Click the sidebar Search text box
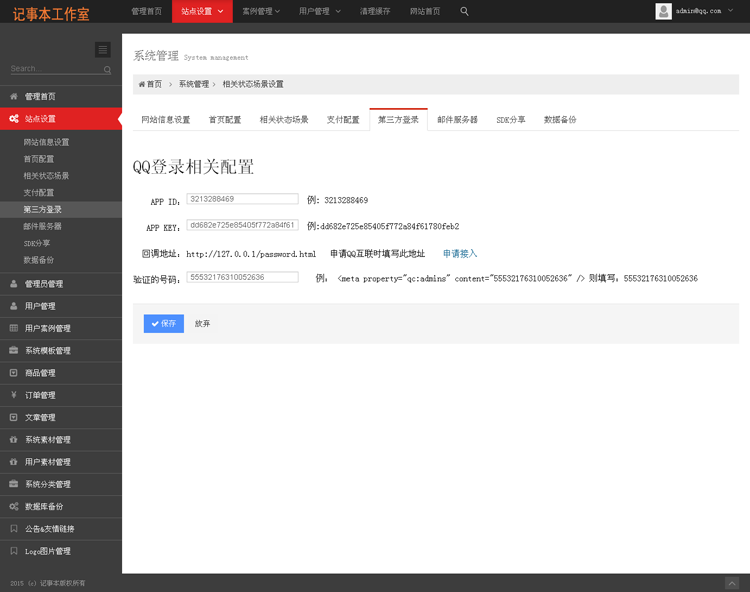Viewport: 750px width, 592px height. pos(56,69)
